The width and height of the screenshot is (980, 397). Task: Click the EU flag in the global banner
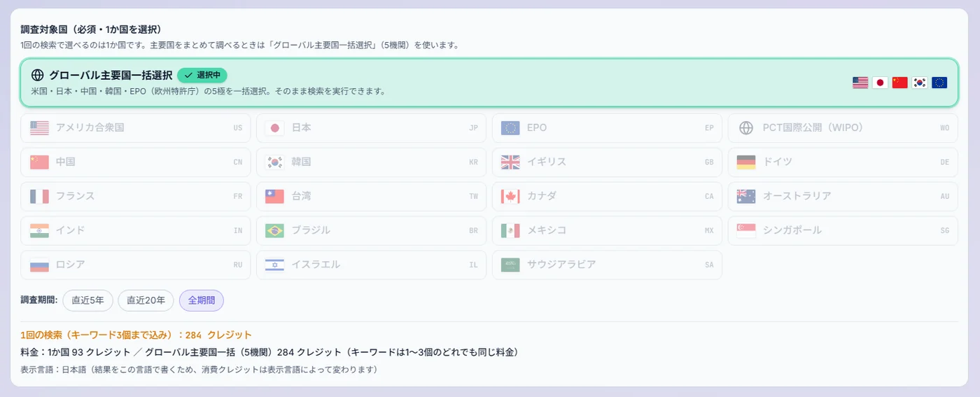click(x=939, y=83)
